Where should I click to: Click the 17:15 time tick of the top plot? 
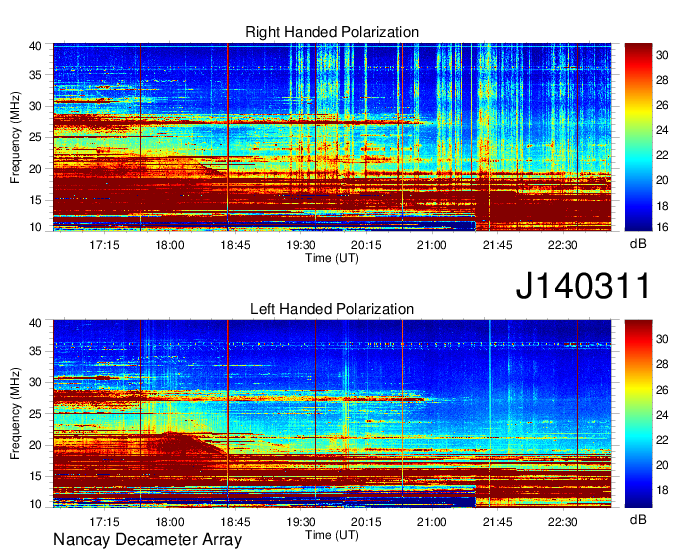(104, 245)
